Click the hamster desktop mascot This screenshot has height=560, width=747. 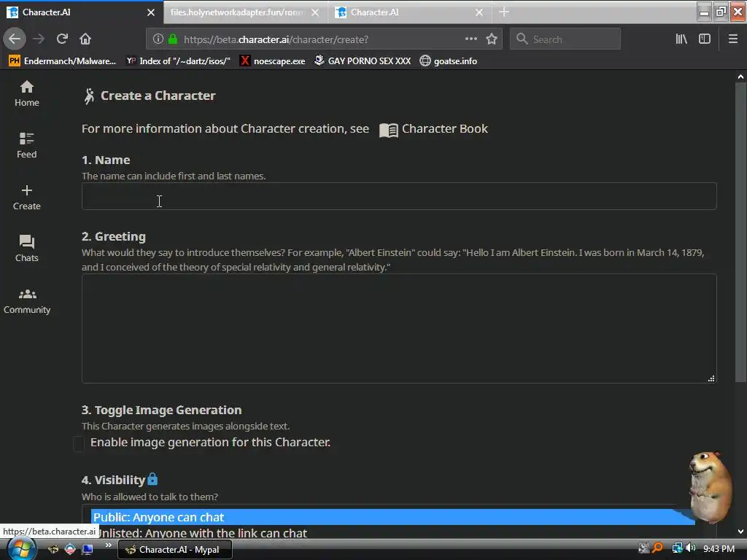tap(711, 486)
